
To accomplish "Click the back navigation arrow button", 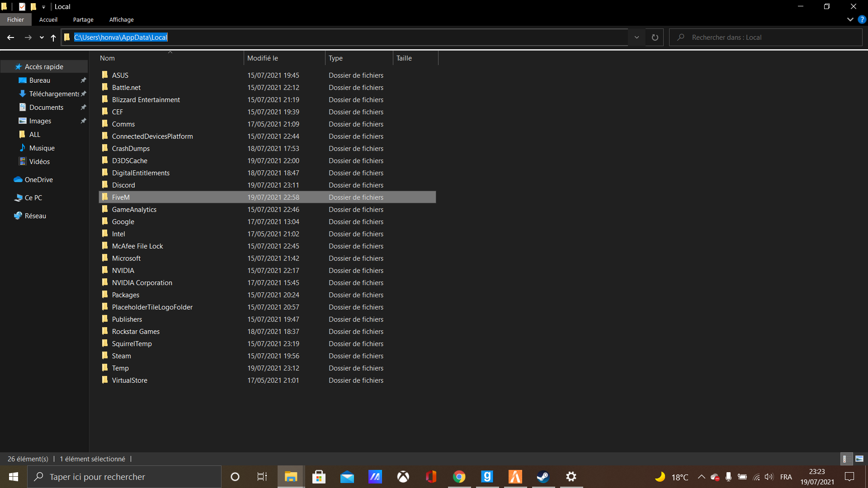I will pyautogui.click(x=11, y=37).
